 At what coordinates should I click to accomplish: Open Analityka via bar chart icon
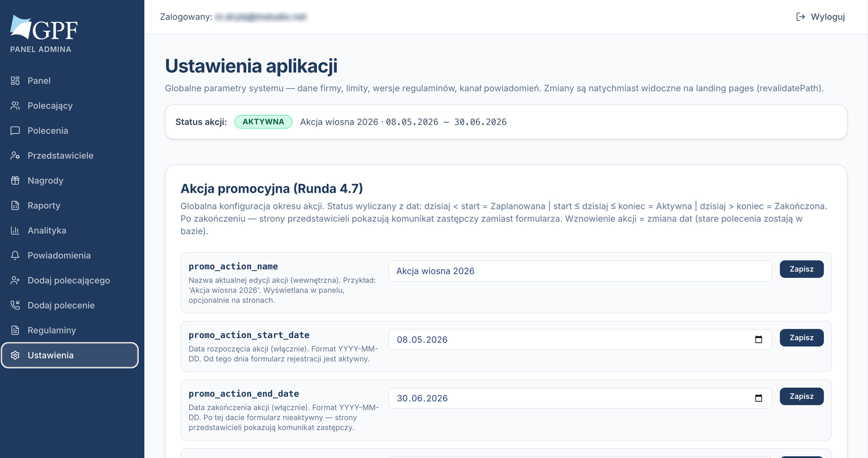point(15,230)
